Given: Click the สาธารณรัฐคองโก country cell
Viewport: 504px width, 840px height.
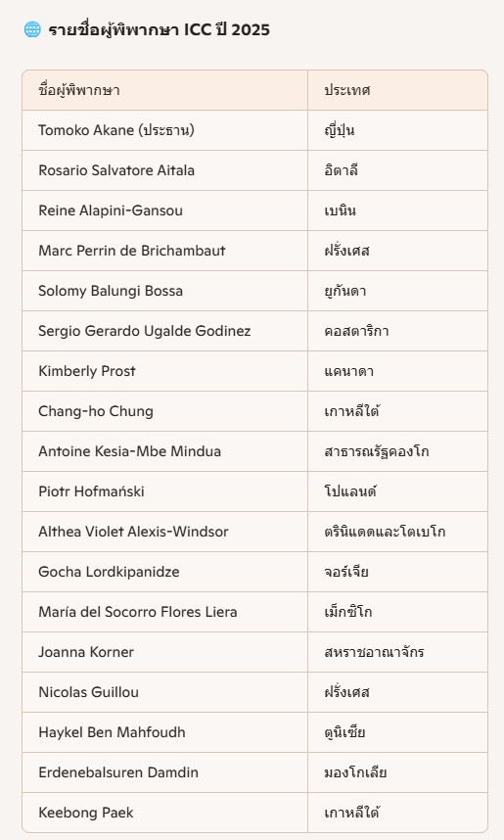Looking at the screenshot, I should [397, 451].
